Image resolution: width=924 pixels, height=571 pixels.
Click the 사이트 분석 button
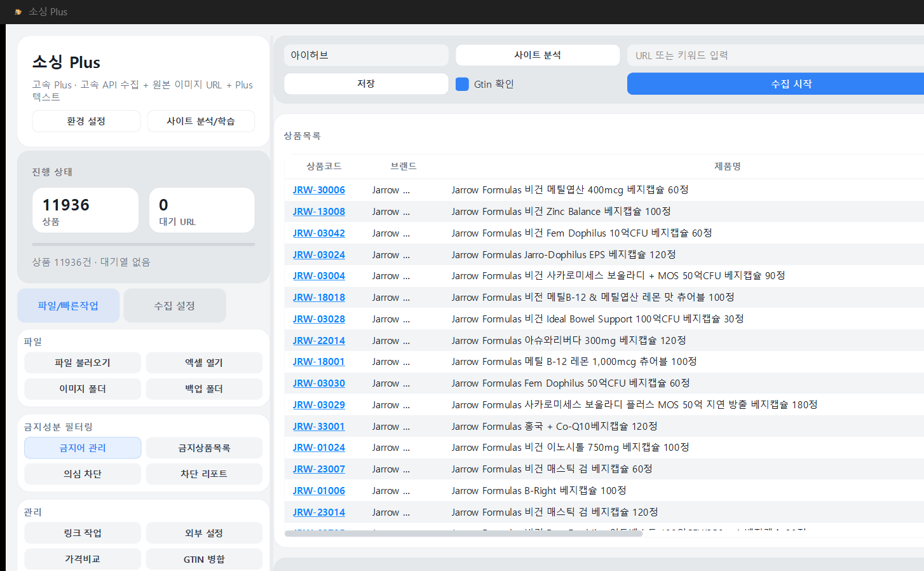coord(538,55)
